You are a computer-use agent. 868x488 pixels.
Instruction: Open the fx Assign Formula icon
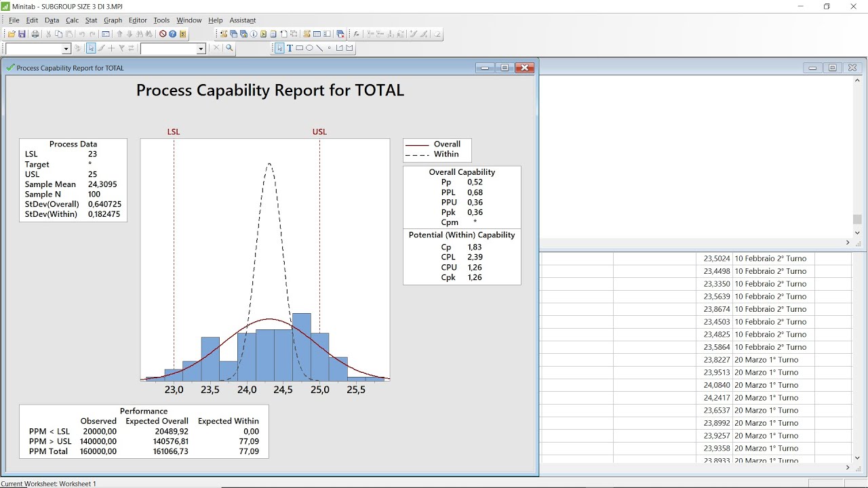click(x=356, y=34)
